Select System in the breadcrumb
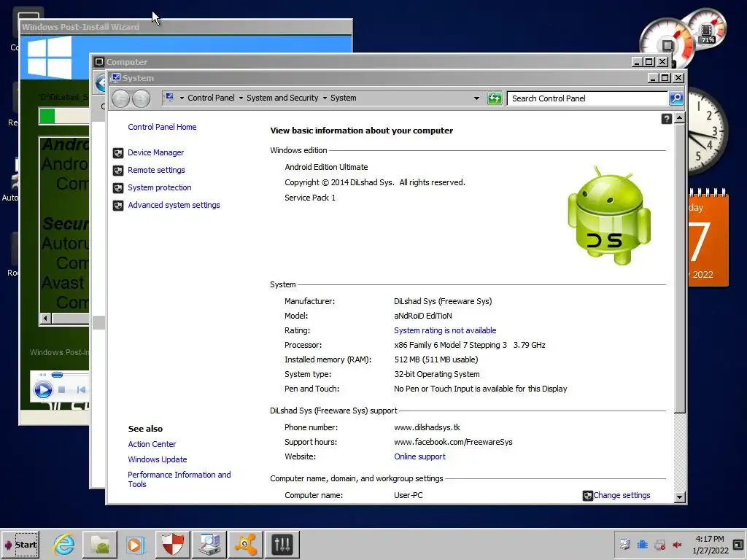Viewport: 747px width, 560px height. click(343, 98)
